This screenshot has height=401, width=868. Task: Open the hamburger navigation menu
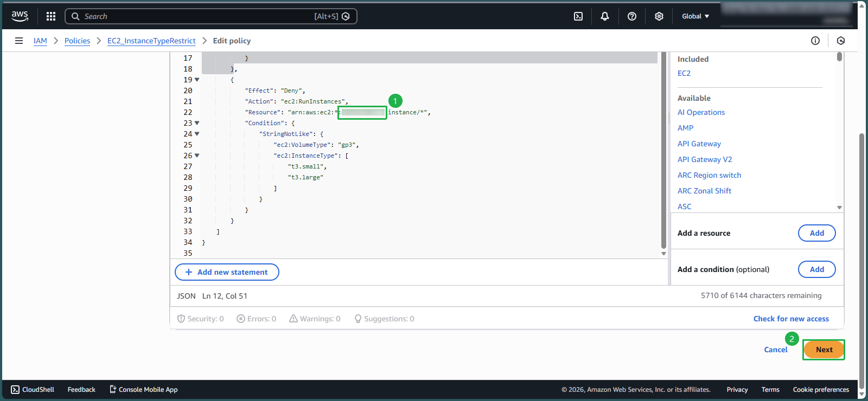pyautogui.click(x=19, y=41)
